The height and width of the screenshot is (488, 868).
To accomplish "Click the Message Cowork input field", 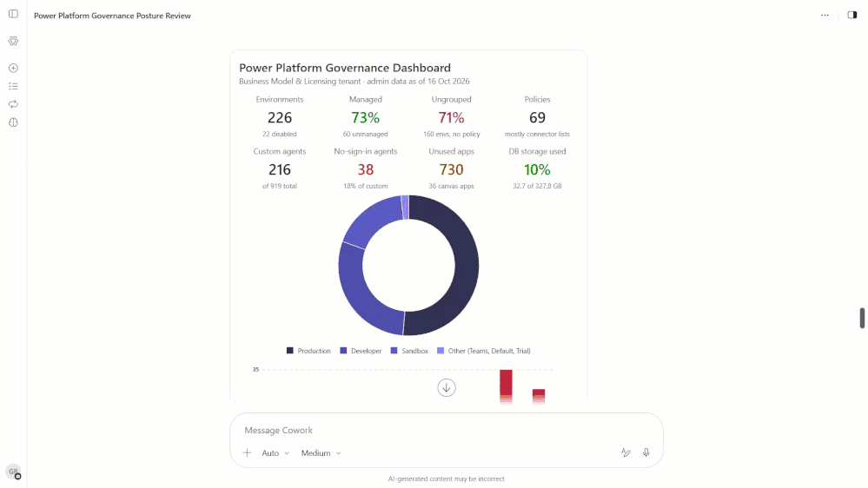I will click(x=447, y=430).
